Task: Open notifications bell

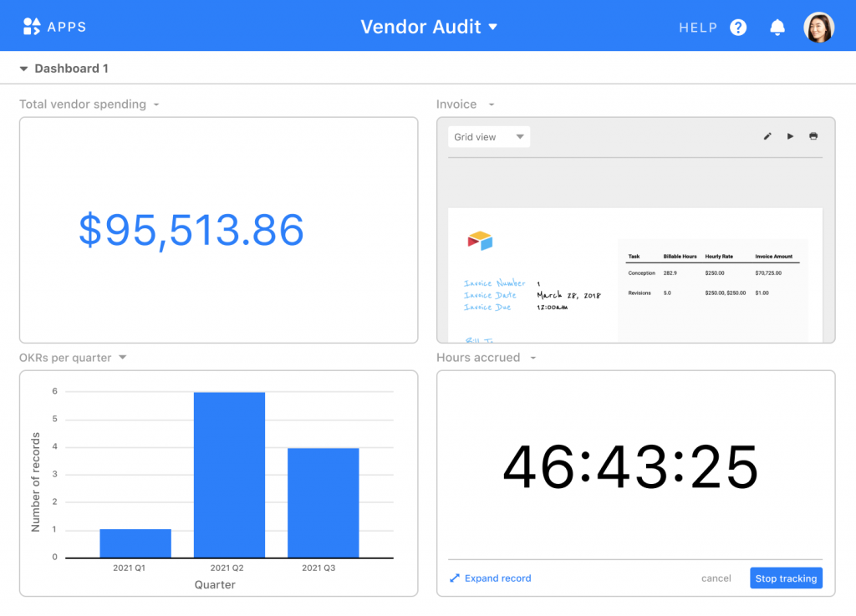Action: click(777, 28)
